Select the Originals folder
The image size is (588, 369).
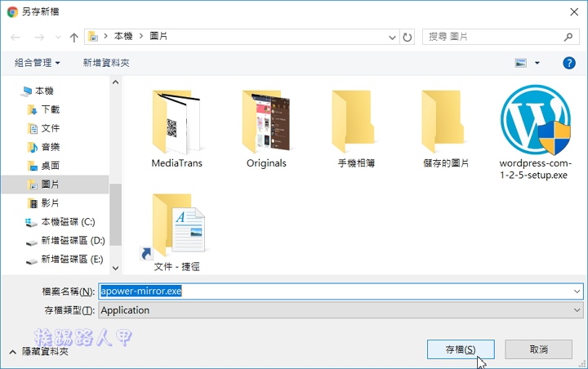coord(266,129)
